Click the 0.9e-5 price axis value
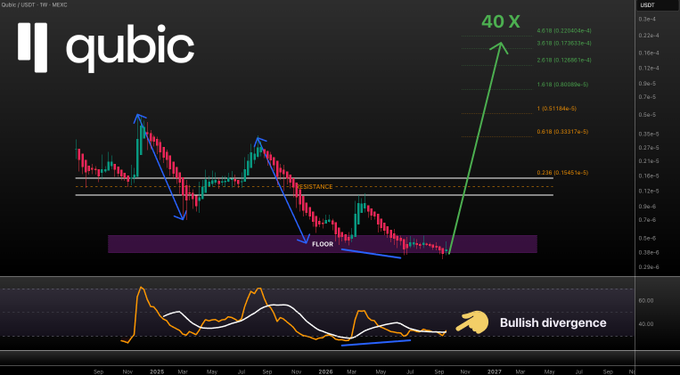 pos(647,83)
